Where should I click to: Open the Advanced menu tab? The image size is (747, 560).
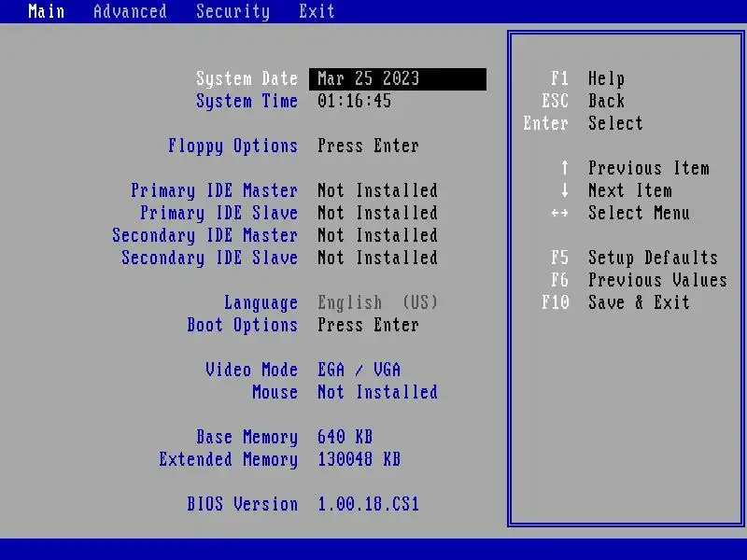coord(130,11)
